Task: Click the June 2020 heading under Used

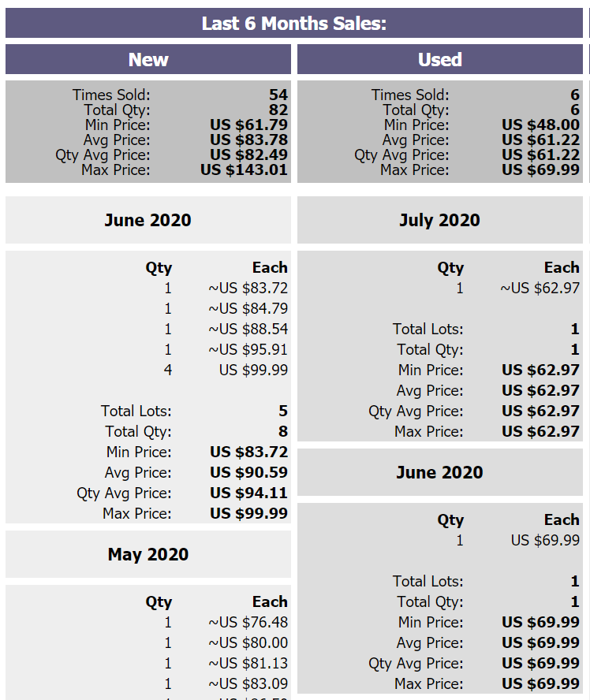Action: click(439, 472)
